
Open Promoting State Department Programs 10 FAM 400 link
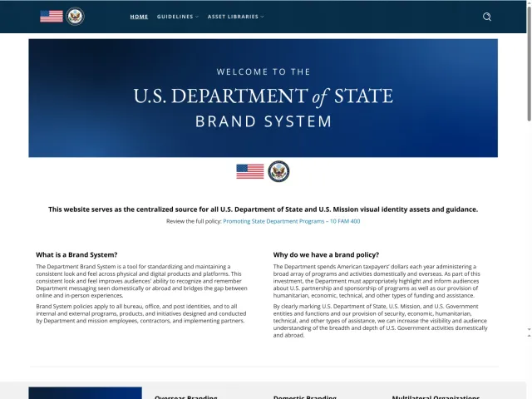point(292,221)
